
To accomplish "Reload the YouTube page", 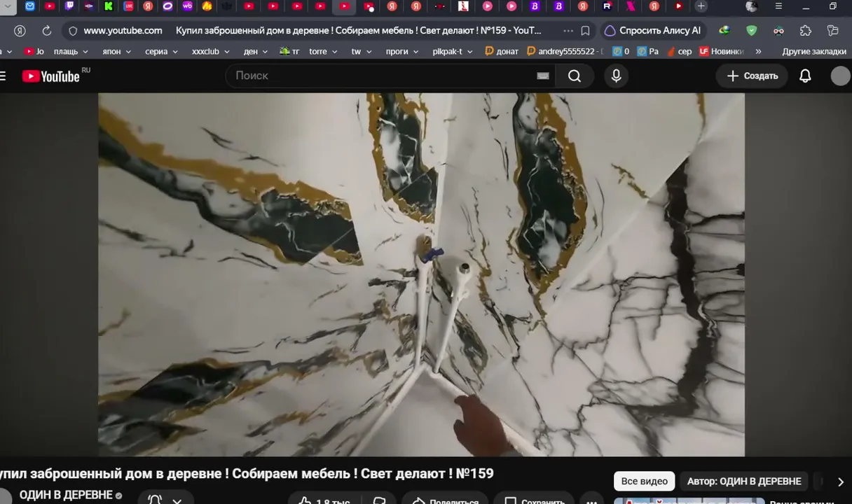I will (x=46, y=31).
